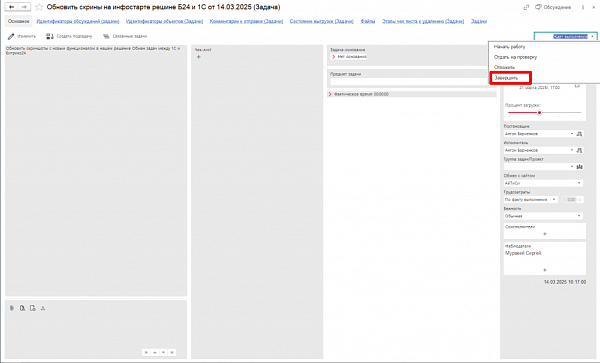Select Отдать на проверку menu option
This screenshot has width=600, height=363.
(x=515, y=57)
